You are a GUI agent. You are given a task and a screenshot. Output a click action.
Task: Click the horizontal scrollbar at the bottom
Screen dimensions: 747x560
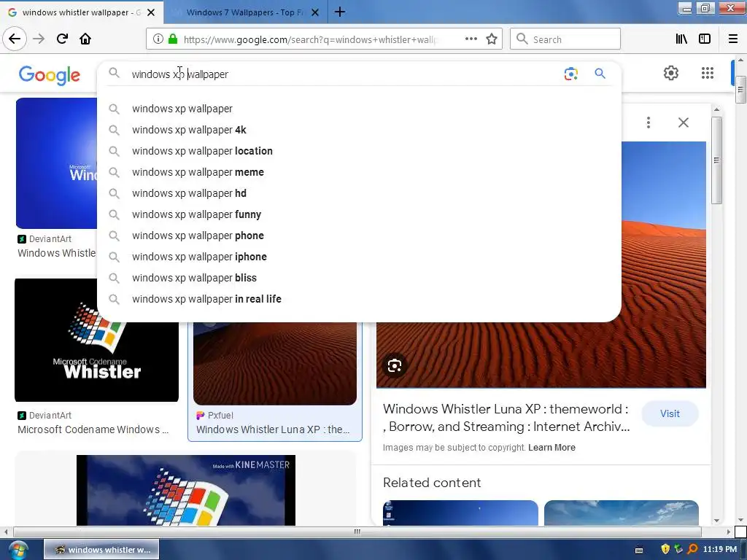point(357,532)
